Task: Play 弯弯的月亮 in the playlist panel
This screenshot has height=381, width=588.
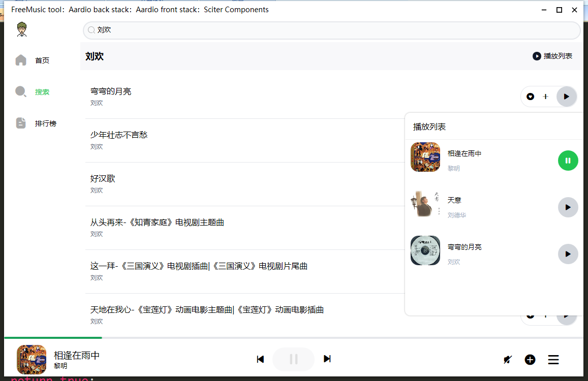Action: pyautogui.click(x=568, y=254)
